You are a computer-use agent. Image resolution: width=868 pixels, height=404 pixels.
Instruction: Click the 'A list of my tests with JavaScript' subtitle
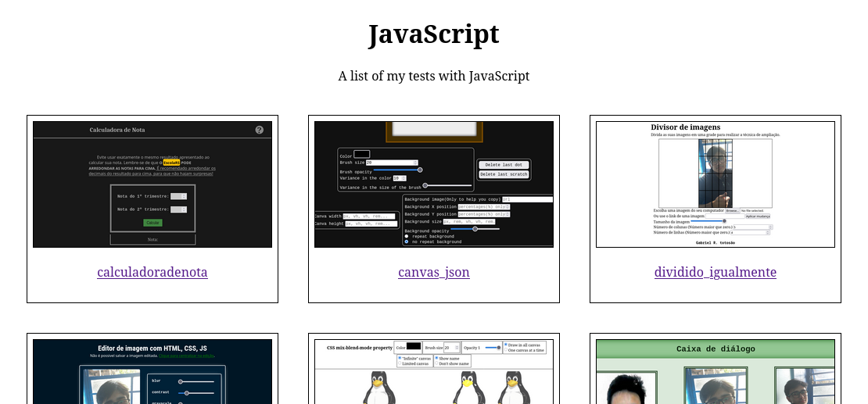point(434,76)
